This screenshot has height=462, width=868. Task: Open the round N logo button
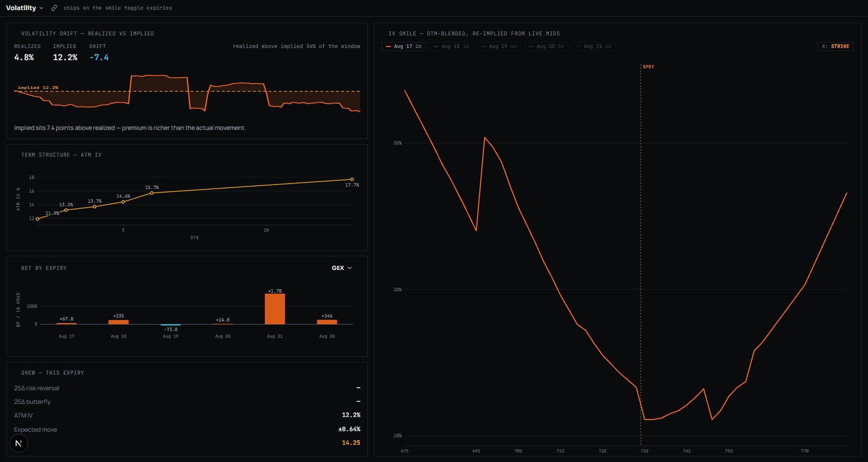point(19,443)
